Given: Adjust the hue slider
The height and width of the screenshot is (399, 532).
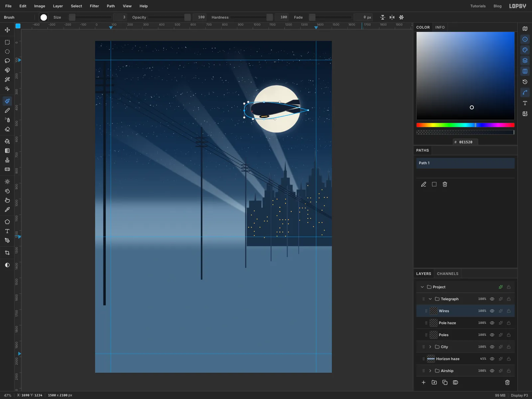Looking at the screenshot, I should tap(465, 125).
